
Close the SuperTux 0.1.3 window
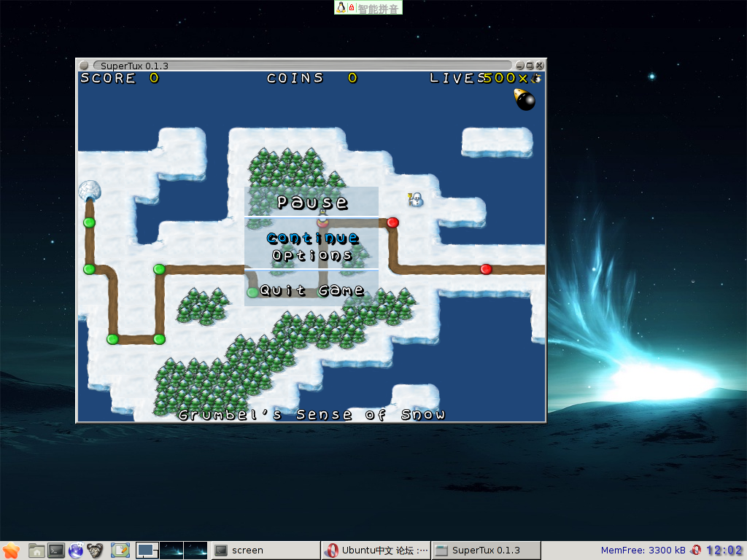point(540,65)
